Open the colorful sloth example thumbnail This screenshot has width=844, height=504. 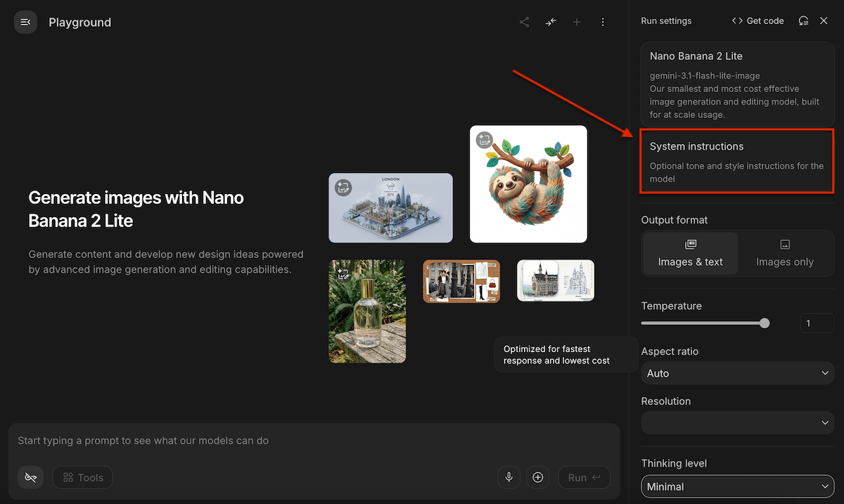528,184
